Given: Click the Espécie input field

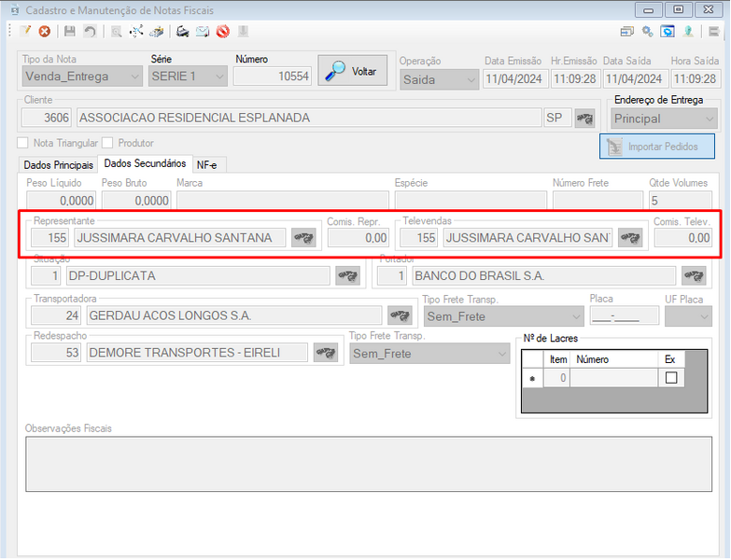Looking at the screenshot, I should (x=471, y=201).
